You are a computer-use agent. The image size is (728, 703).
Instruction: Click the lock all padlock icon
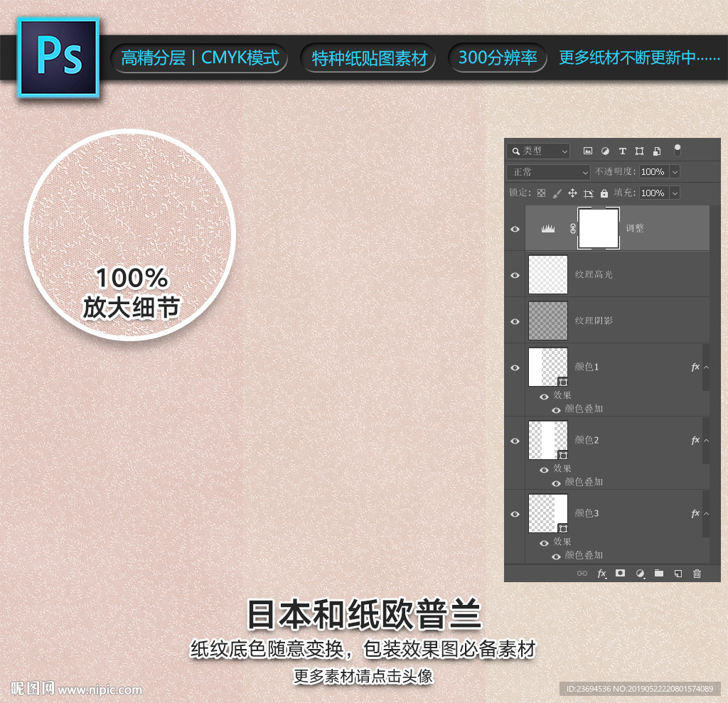point(604,193)
